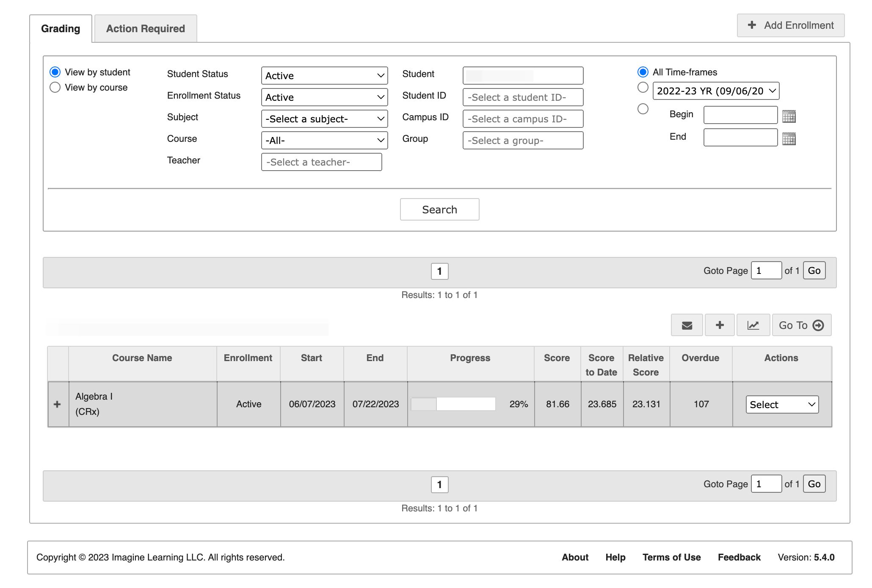The width and height of the screenshot is (872, 588).
Task: Click the Teacher input field
Action: point(322,162)
